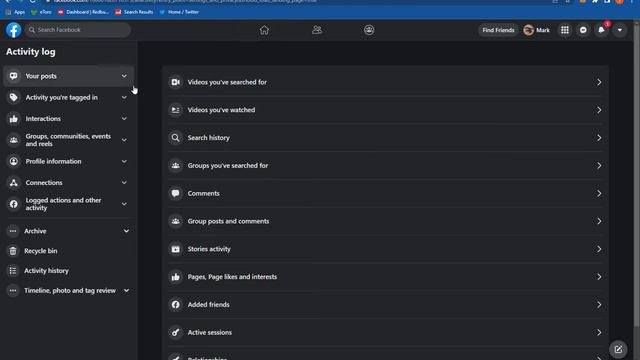Image resolution: width=640 pixels, height=360 pixels.
Task: Click the Activity log heading
Action: [x=31, y=52]
